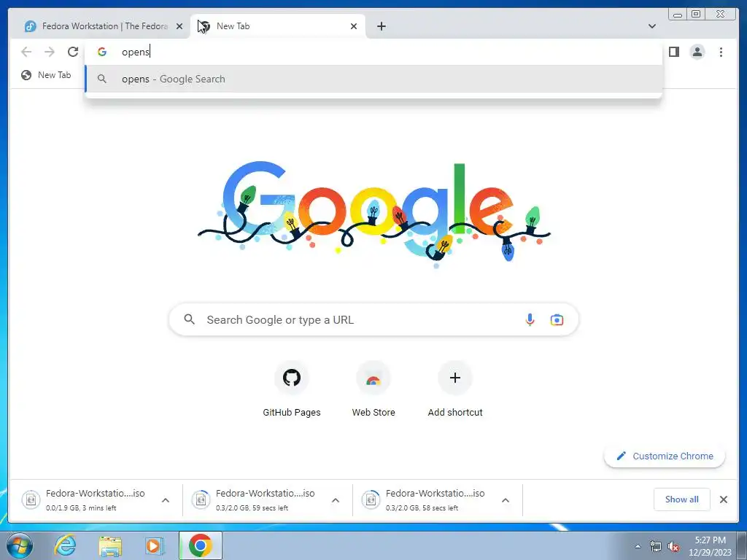Screen dimensions: 747x560
Task: Open Chrome's three-dot menu
Action: pos(721,52)
